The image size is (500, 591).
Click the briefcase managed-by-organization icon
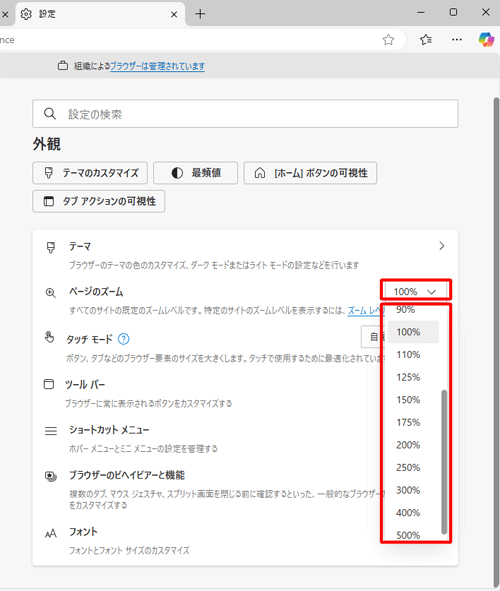point(63,66)
